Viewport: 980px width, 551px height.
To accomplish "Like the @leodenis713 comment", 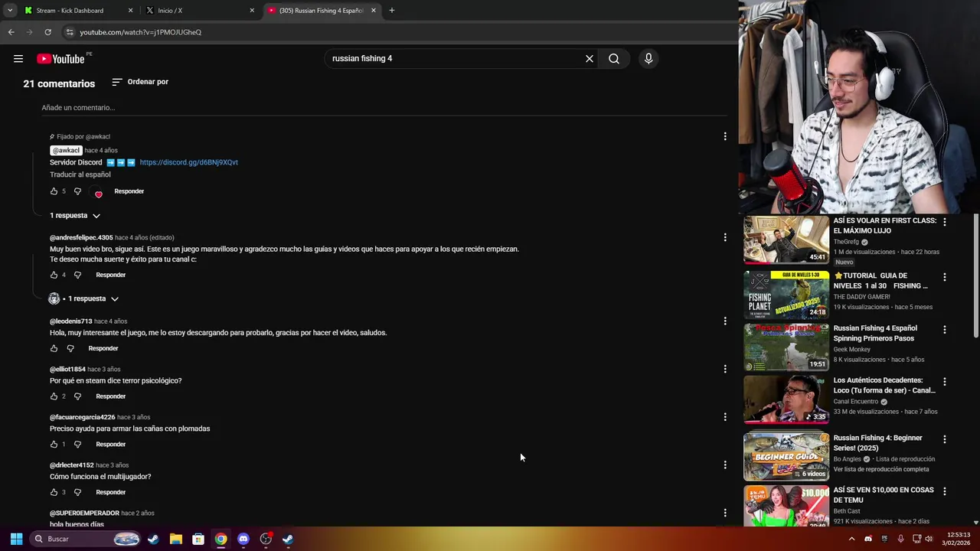I will (54, 348).
